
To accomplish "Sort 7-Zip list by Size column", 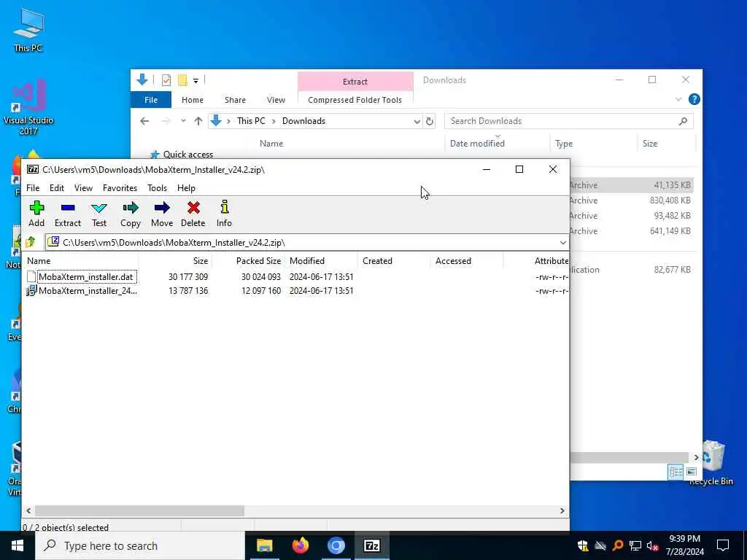I will [x=177, y=261].
